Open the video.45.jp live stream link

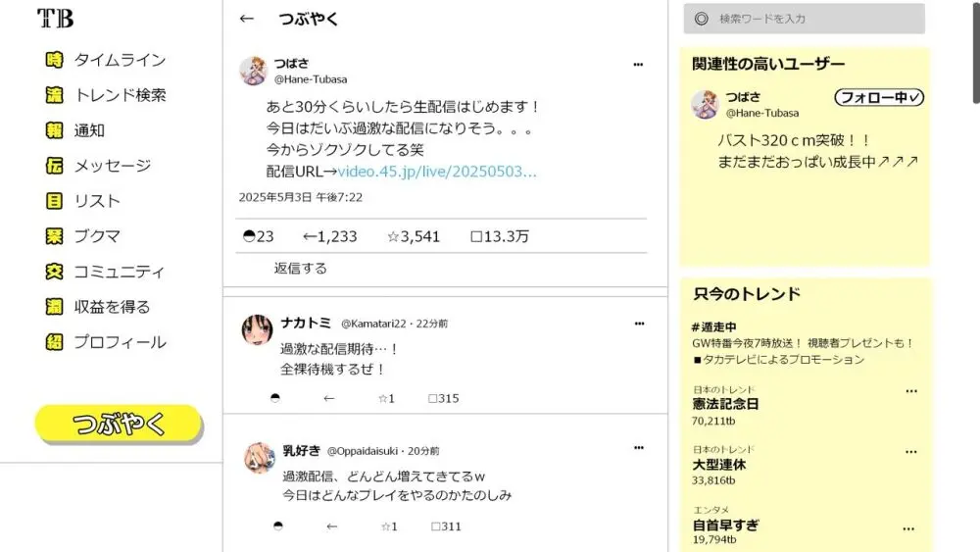click(437, 172)
